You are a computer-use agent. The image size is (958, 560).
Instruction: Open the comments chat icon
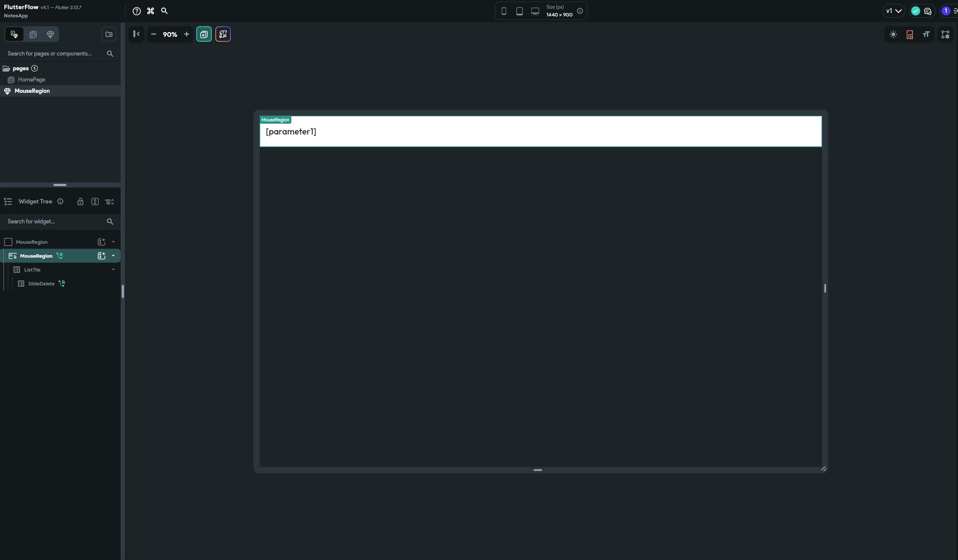928,11
